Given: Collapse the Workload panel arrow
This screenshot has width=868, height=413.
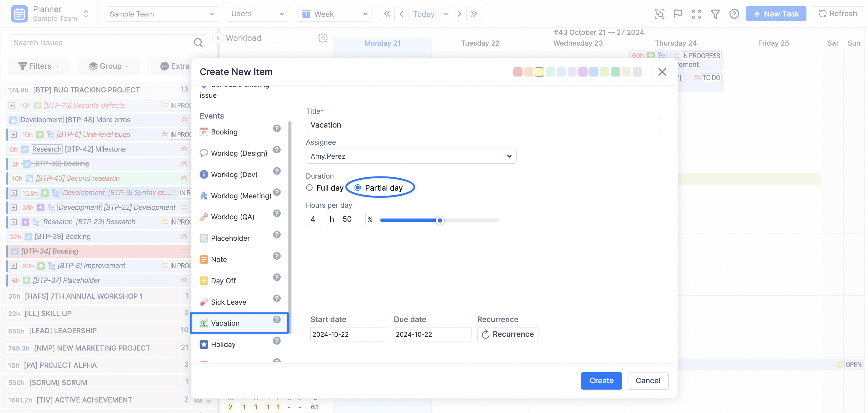Looking at the screenshot, I should (218, 38).
